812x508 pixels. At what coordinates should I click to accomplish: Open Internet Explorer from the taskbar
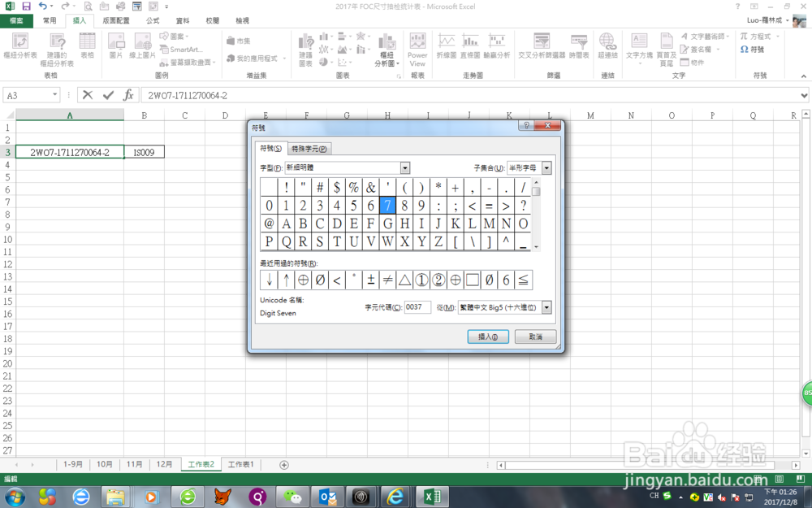click(x=395, y=497)
